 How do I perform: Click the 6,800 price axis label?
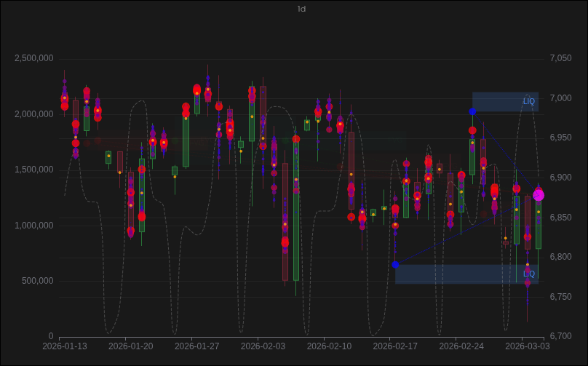click(x=560, y=257)
